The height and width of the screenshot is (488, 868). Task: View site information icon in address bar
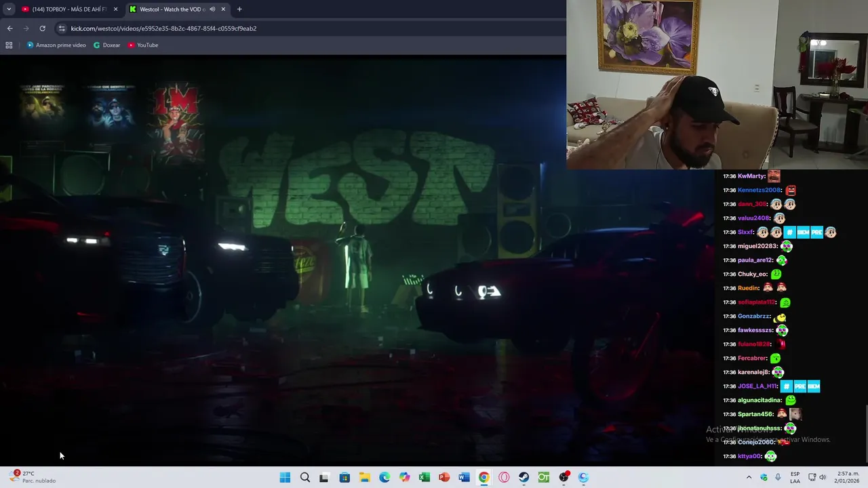62,28
